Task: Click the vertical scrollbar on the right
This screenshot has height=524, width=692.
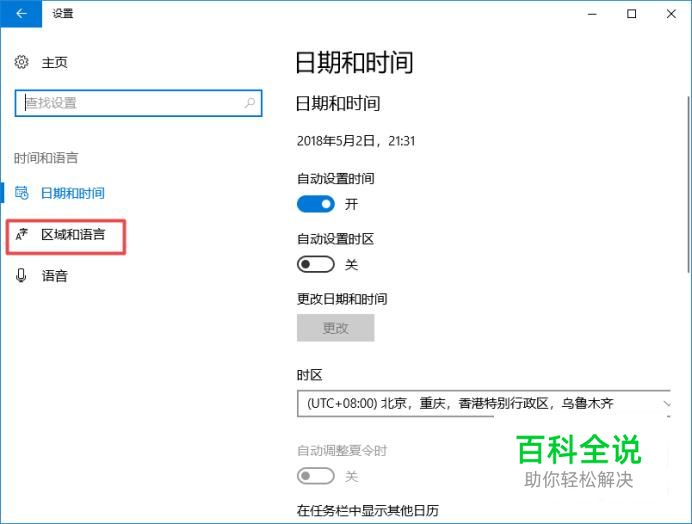Action: pyautogui.click(x=689, y=185)
